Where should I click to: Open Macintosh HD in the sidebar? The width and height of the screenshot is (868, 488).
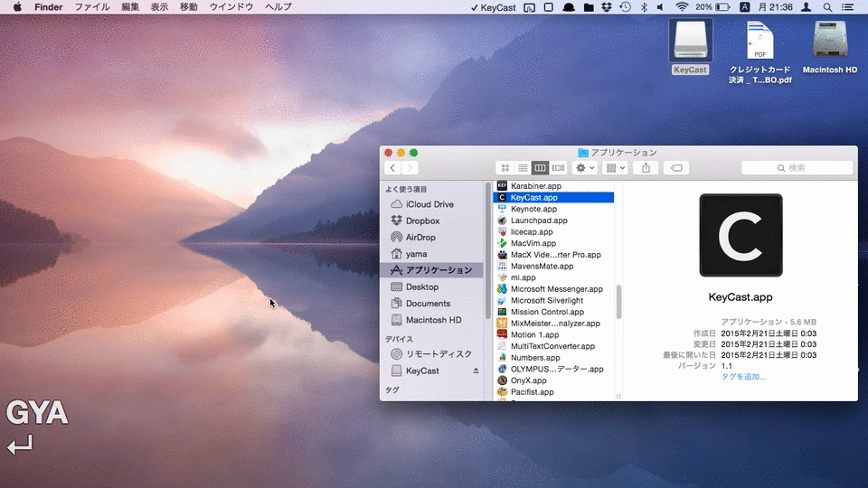tap(431, 320)
